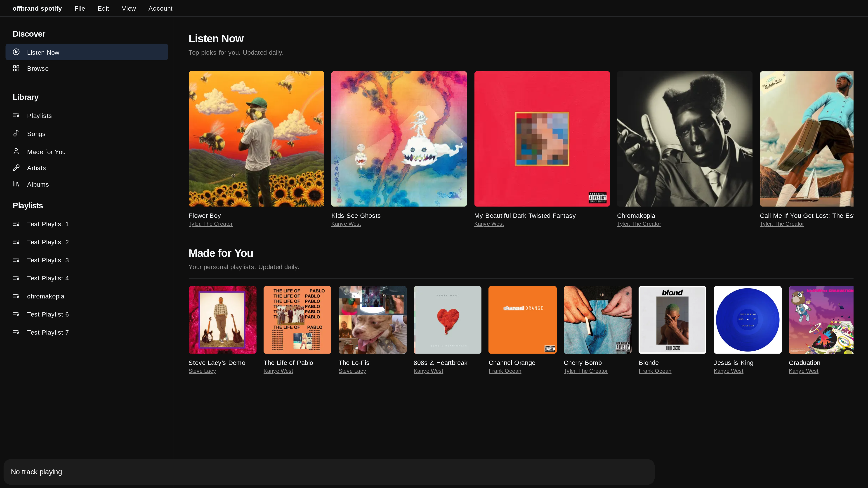Select Test Playlist 7 in sidebar
This screenshot has width=868, height=488.
(48, 332)
